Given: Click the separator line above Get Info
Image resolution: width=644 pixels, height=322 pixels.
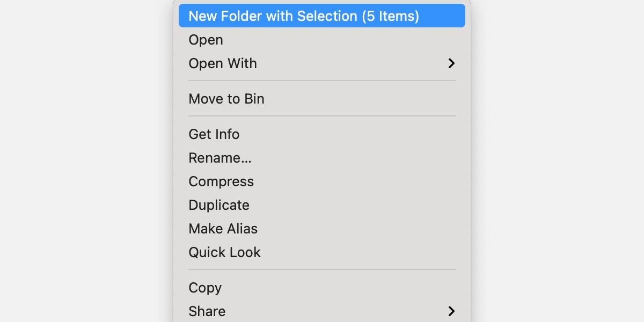Looking at the screenshot, I should (x=322, y=116).
